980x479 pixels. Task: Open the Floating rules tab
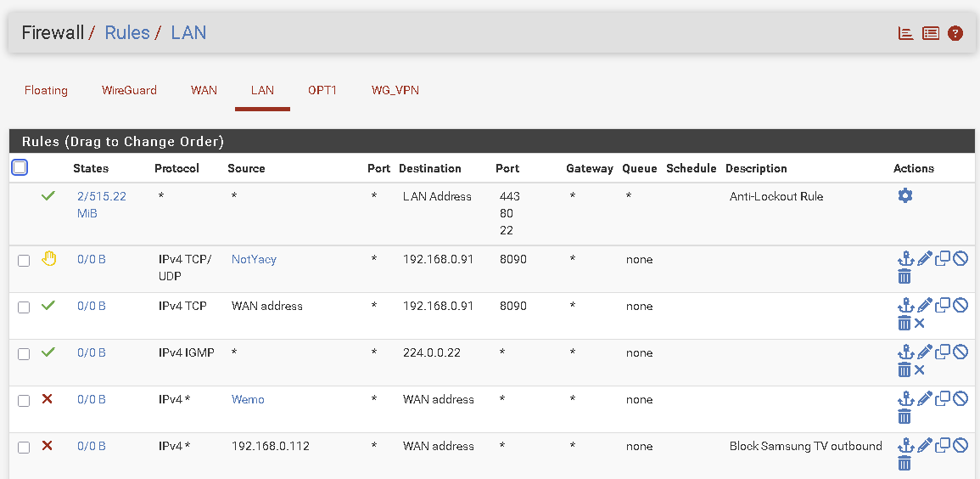coord(46,90)
